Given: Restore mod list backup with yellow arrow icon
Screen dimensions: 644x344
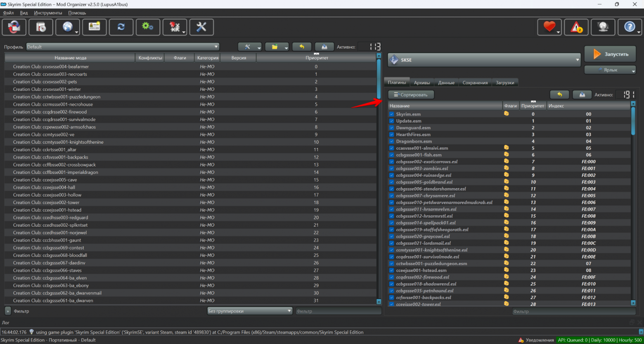Looking at the screenshot, I should pos(302,47).
